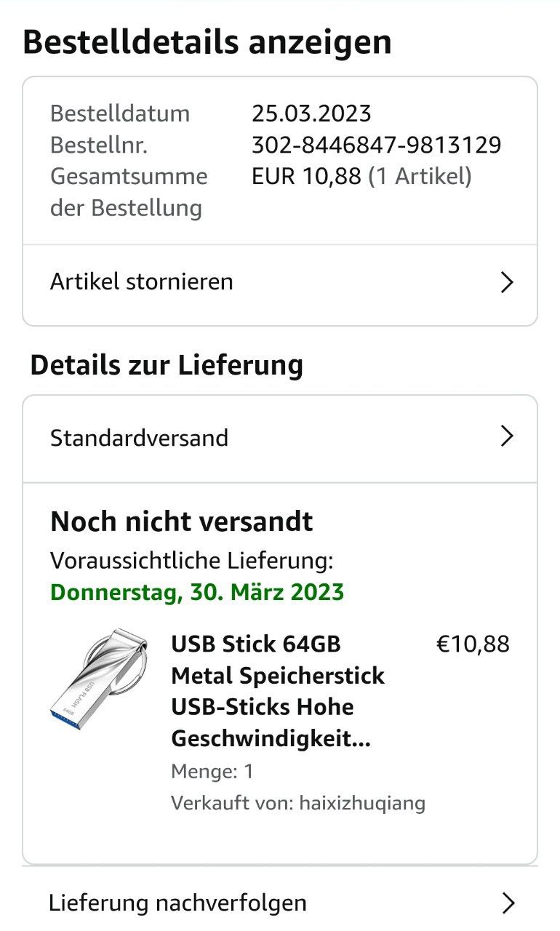Select the order date 25.03.2023
Screen dimensions: 560x931
click(311, 113)
